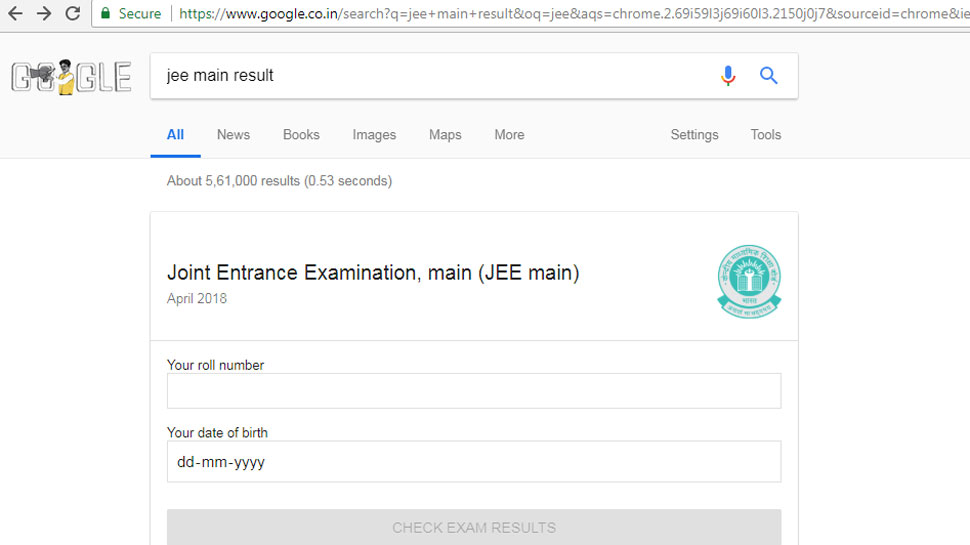
Task: Switch to the Books tab
Action: tap(301, 135)
